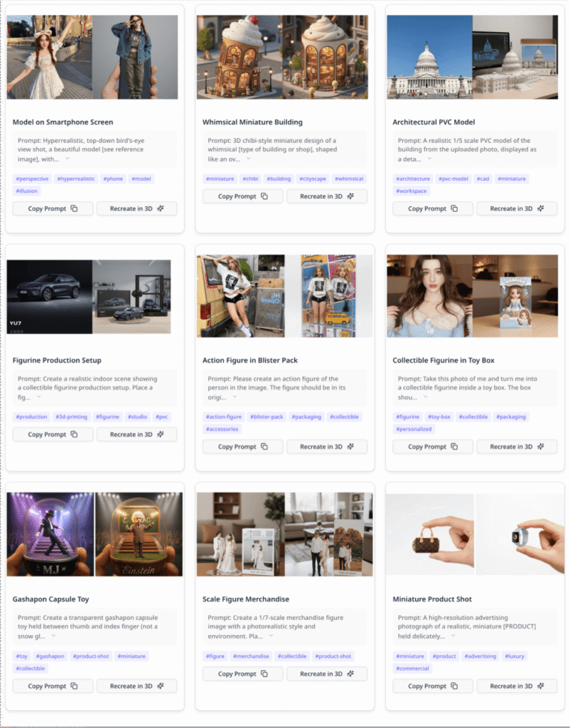This screenshot has height=728, width=570.
Task: Click the copy icon on Architectural PVC Model card
Action: (454, 208)
